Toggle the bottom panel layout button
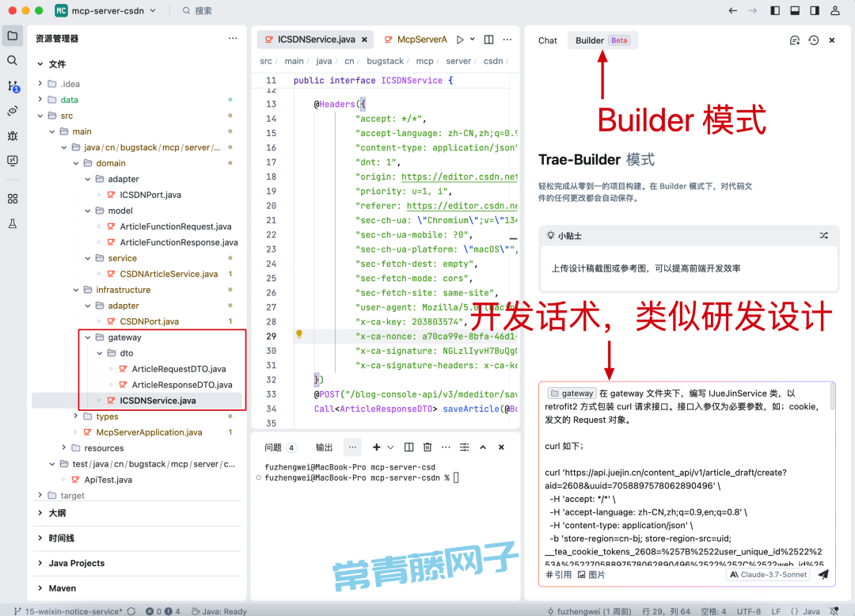 click(795, 10)
